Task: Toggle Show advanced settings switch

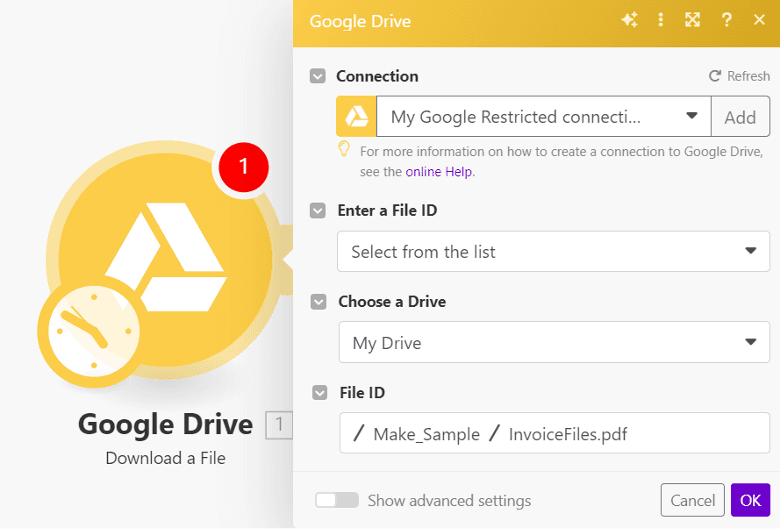Action: tap(337, 500)
